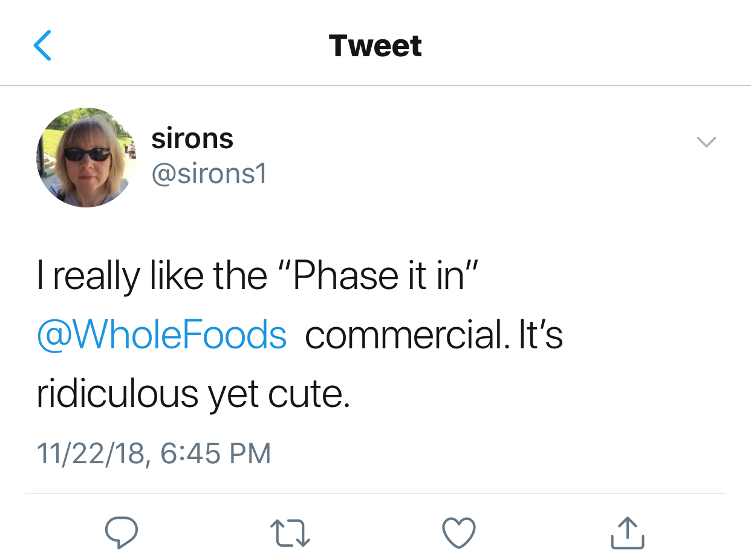Image resolution: width=751 pixels, height=560 pixels.
Task: Open the @sirons1 handle
Action: [x=209, y=175]
